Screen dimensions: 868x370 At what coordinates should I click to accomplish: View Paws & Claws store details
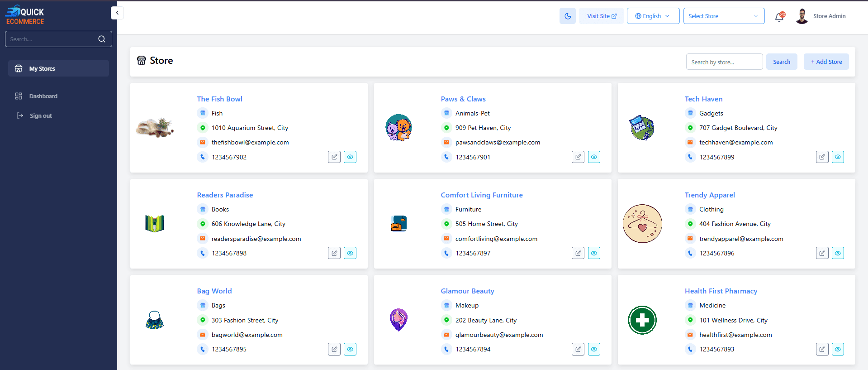pos(594,157)
